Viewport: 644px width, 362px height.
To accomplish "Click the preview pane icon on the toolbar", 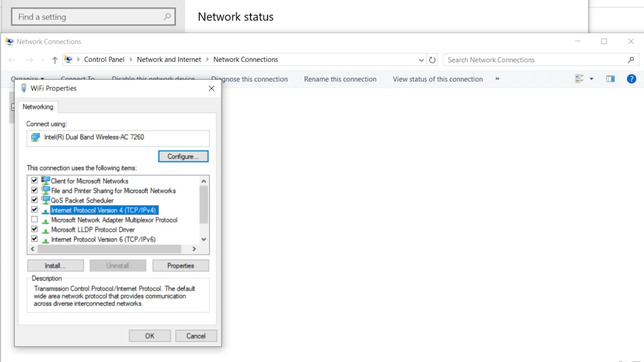I will 610,79.
